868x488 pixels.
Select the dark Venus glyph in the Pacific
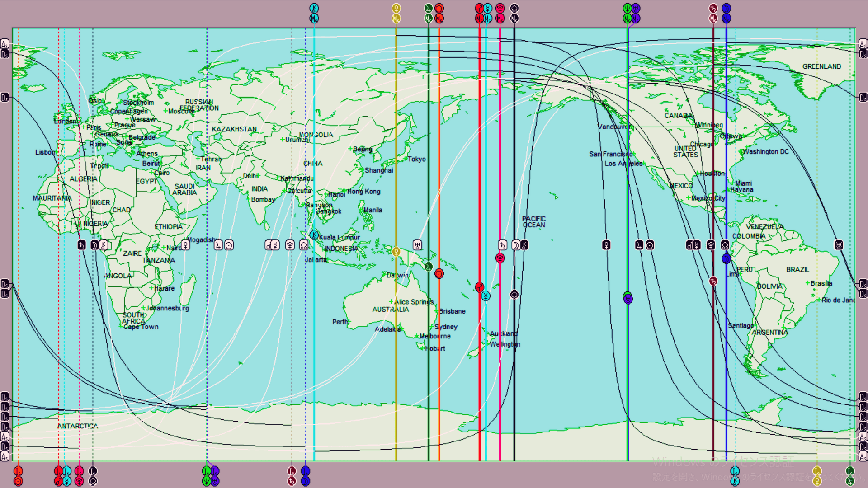point(606,245)
